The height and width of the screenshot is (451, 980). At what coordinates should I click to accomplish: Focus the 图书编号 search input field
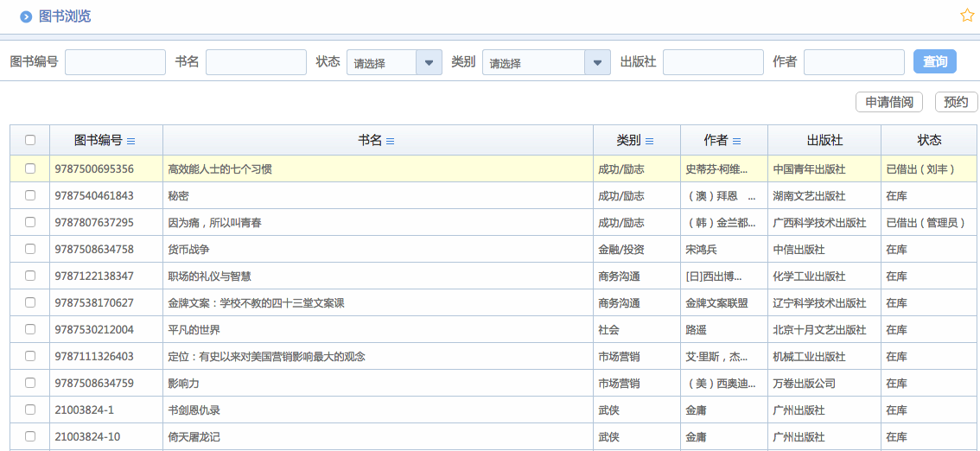(115, 62)
